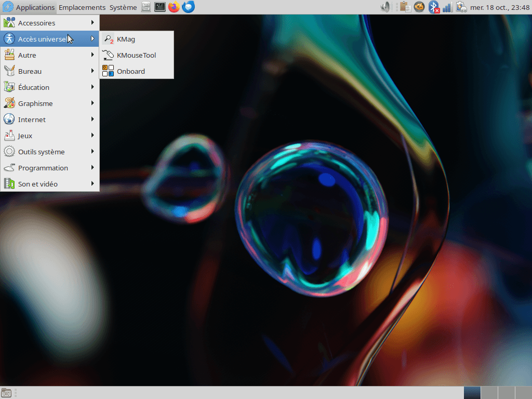Viewport: 532px width, 399px height.
Task: Switch to the fourth workspace
Action: 523,393
